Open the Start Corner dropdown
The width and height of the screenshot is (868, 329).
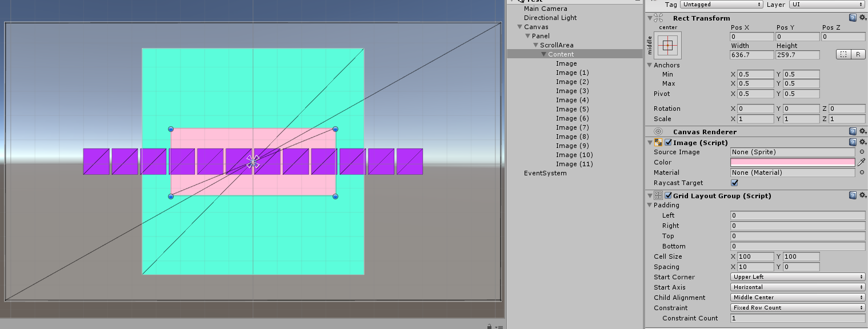tap(798, 277)
